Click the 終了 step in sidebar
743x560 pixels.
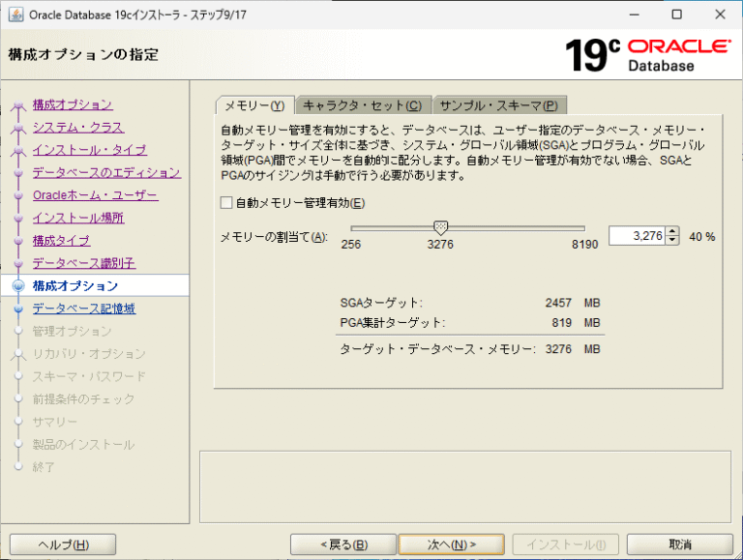click(x=44, y=467)
